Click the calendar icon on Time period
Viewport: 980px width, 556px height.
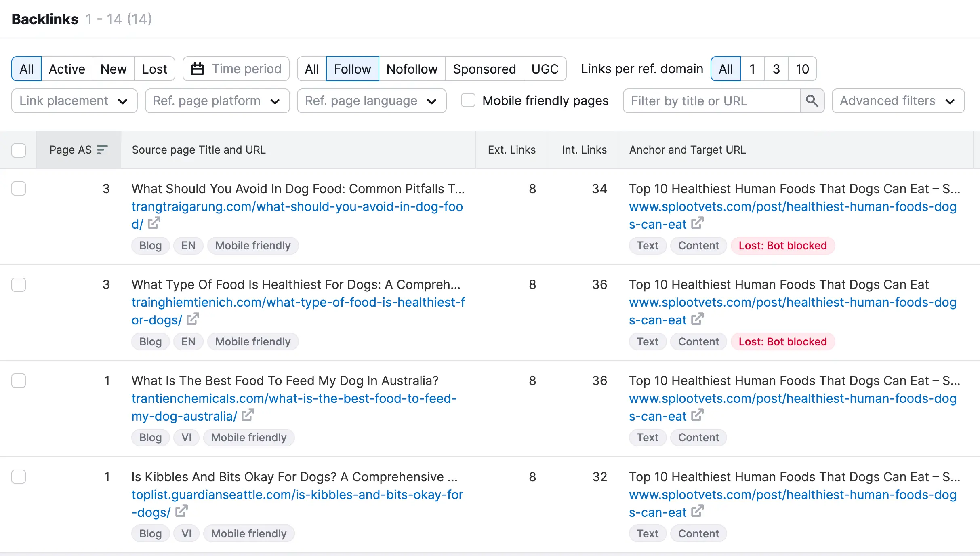coord(197,69)
